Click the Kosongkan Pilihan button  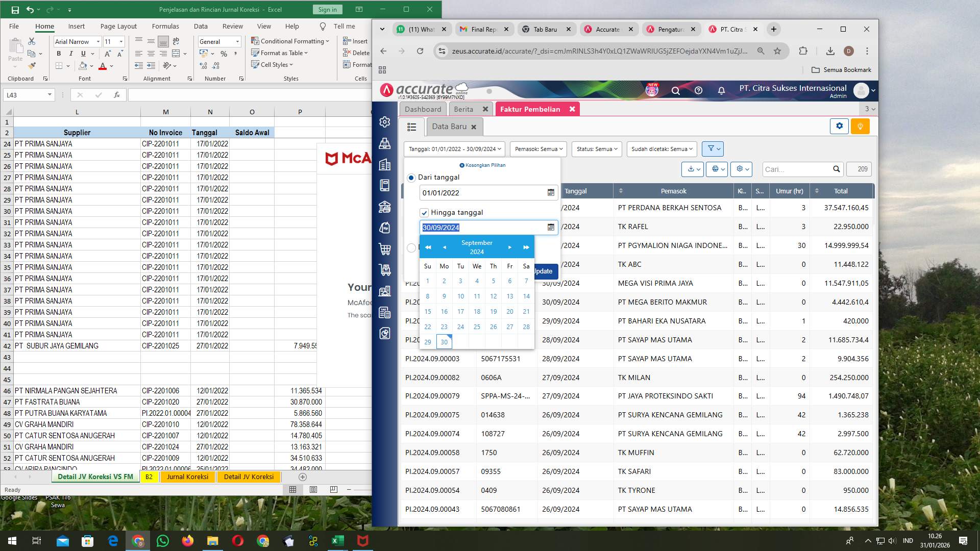tap(482, 165)
